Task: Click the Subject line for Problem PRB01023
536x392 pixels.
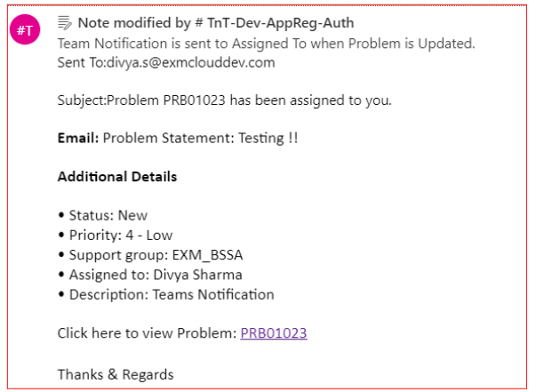Action: click(225, 100)
